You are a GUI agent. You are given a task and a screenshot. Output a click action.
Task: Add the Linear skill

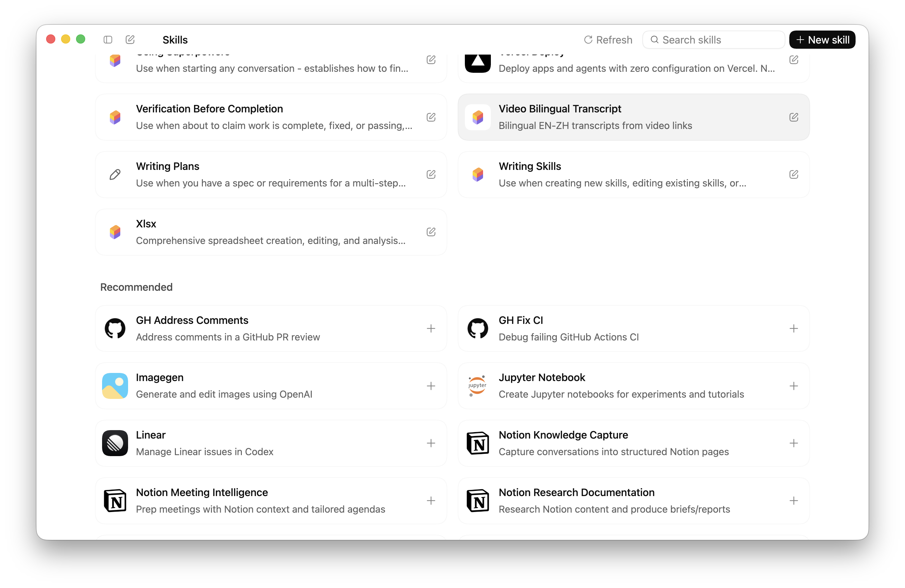(x=431, y=443)
